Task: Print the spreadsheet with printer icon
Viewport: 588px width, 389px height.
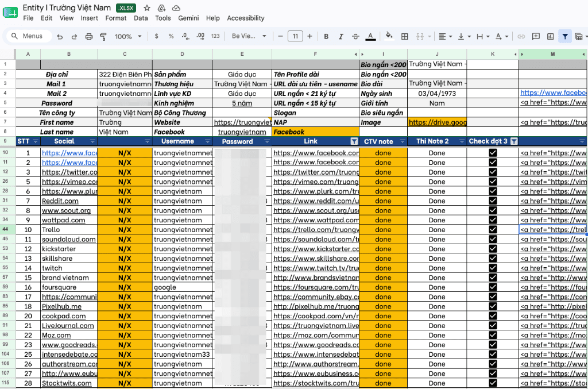Action: 89,36
